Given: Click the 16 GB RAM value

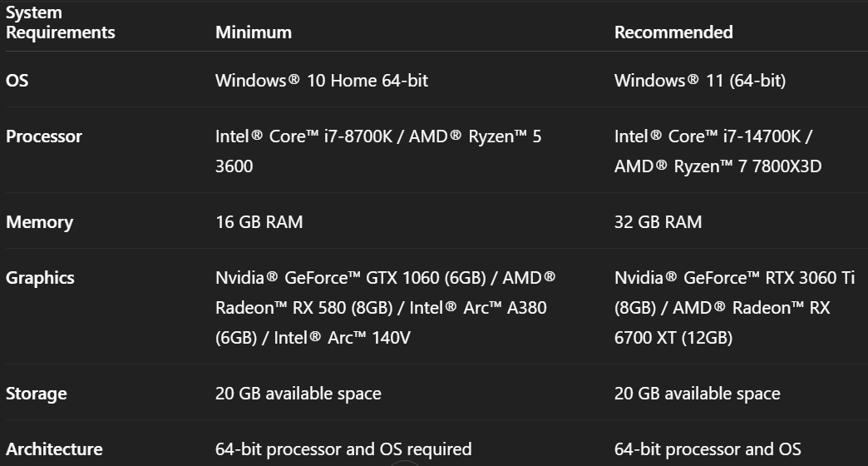Looking at the screenshot, I should [x=259, y=222].
